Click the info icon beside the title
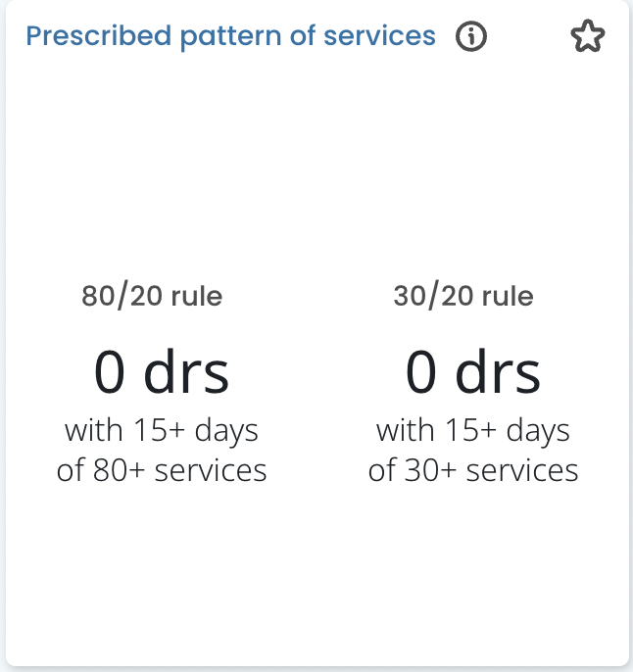 [x=471, y=37]
